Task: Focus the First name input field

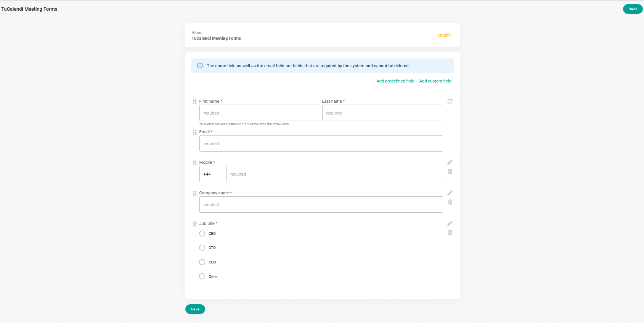Action: tap(260, 113)
